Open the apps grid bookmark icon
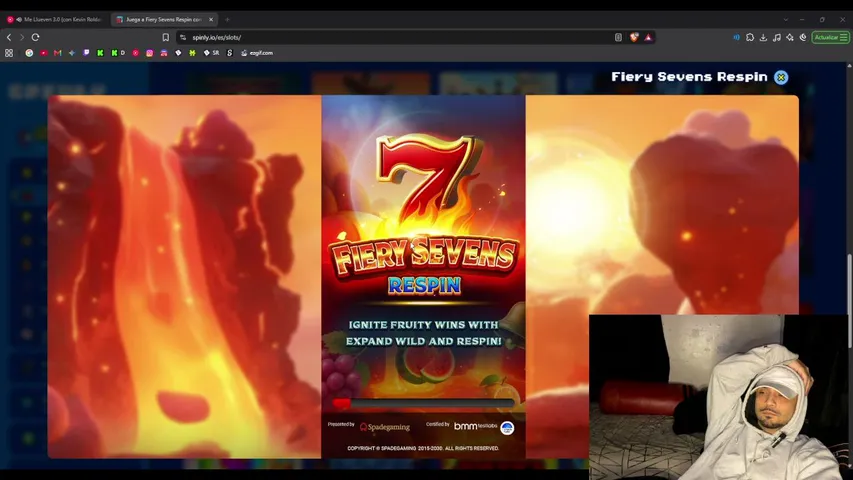The image size is (853, 480). (x=9, y=53)
